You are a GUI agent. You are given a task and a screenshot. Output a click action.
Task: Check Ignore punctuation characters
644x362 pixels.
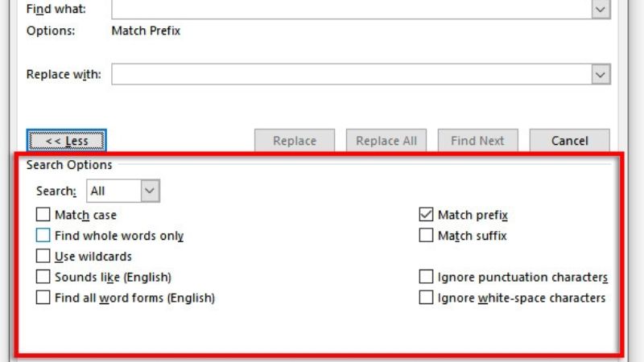click(x=426, y=278)
